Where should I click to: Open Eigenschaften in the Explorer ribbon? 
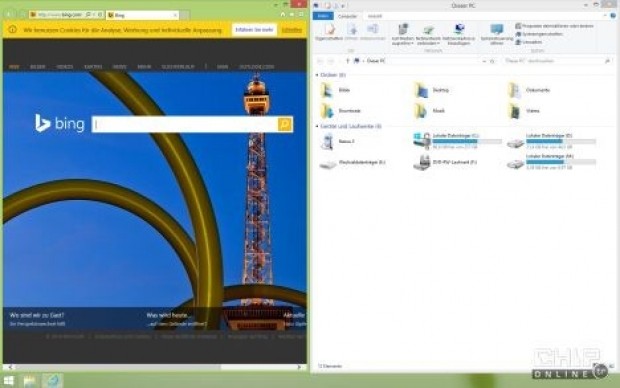tap(329, 32)
